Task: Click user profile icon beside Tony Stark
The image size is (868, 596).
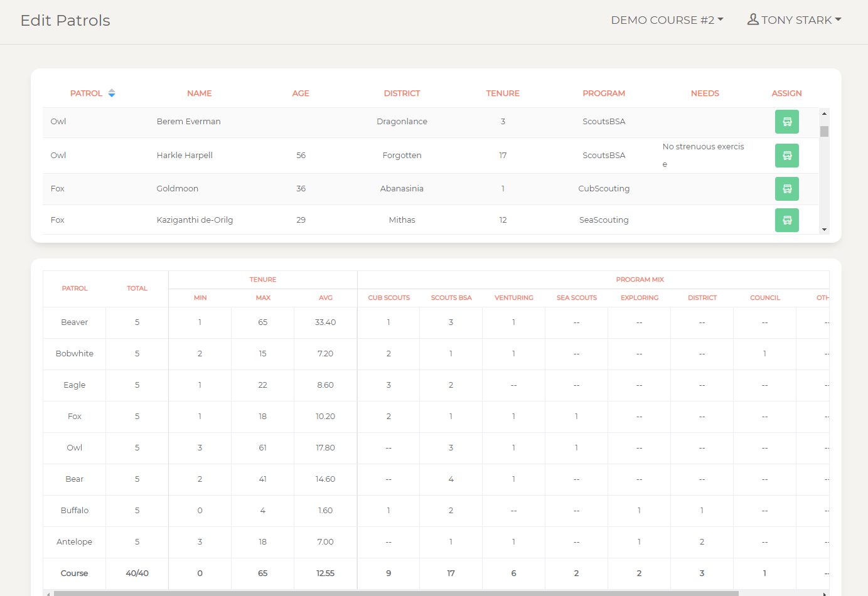Action: (753, 19)
